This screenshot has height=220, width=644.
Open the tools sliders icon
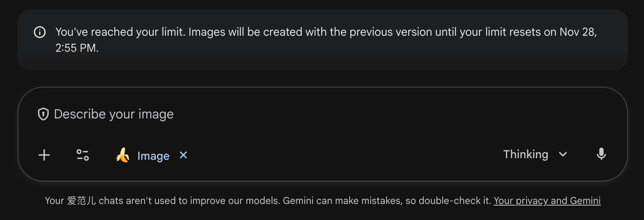pyautogui.click(x=83, y=155)
